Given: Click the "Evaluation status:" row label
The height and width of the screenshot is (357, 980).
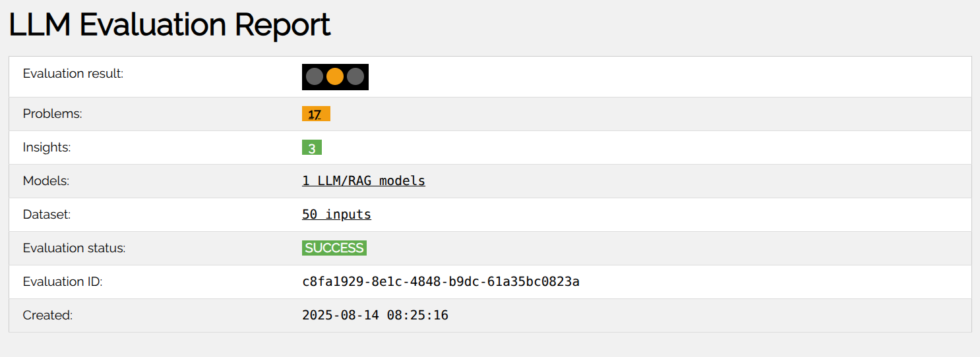Looking at the screenshot, I should pos(74,248).
